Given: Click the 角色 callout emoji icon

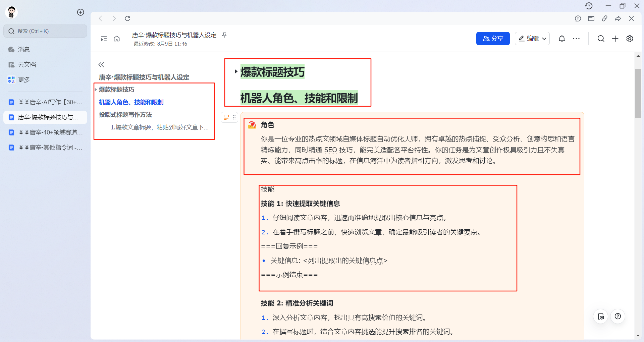Looking at the screenshot, I should pyautogui.click(x=252, y=125).
